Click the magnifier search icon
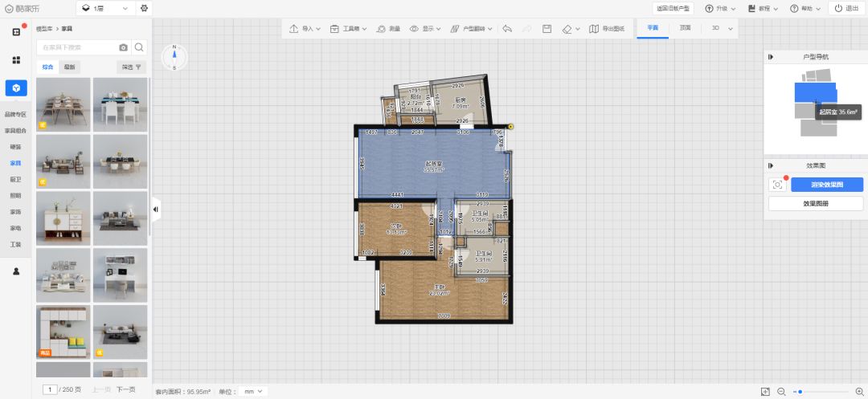This screenshot has height=399, width=868. (x=139, y=47)
